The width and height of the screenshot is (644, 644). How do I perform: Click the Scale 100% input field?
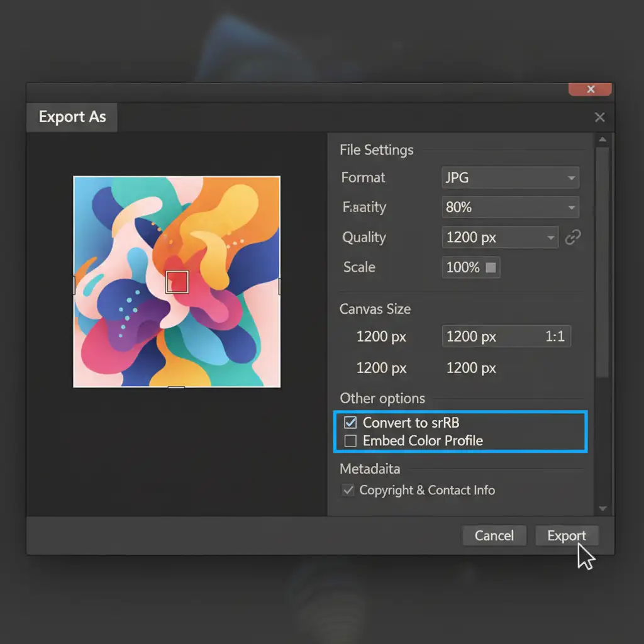click(x=463, y=267)
